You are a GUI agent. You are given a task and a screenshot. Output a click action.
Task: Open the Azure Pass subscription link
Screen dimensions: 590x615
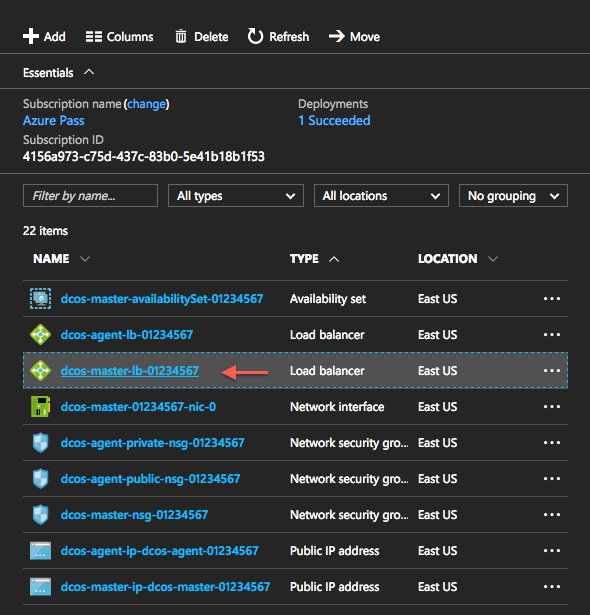tap(53, 120)
